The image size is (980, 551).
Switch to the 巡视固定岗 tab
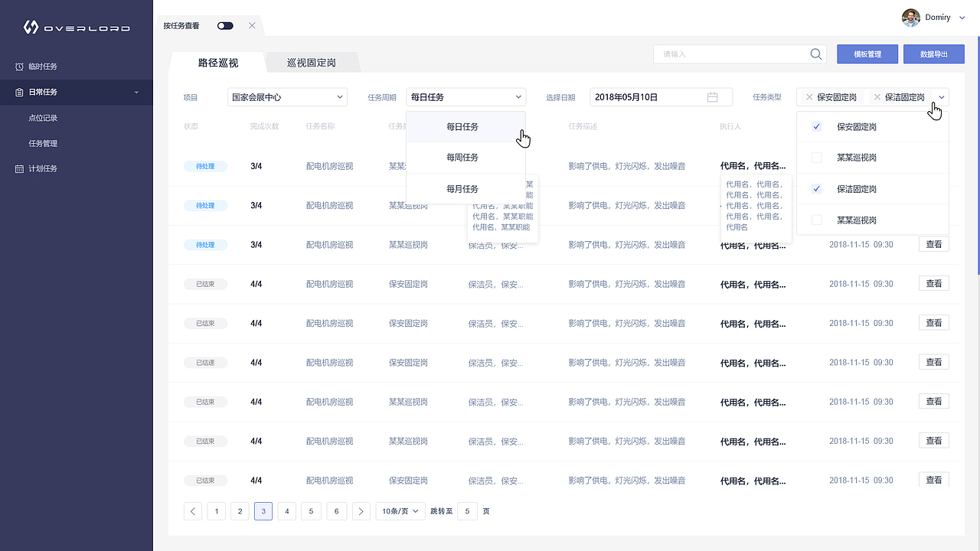click(312, 63)
